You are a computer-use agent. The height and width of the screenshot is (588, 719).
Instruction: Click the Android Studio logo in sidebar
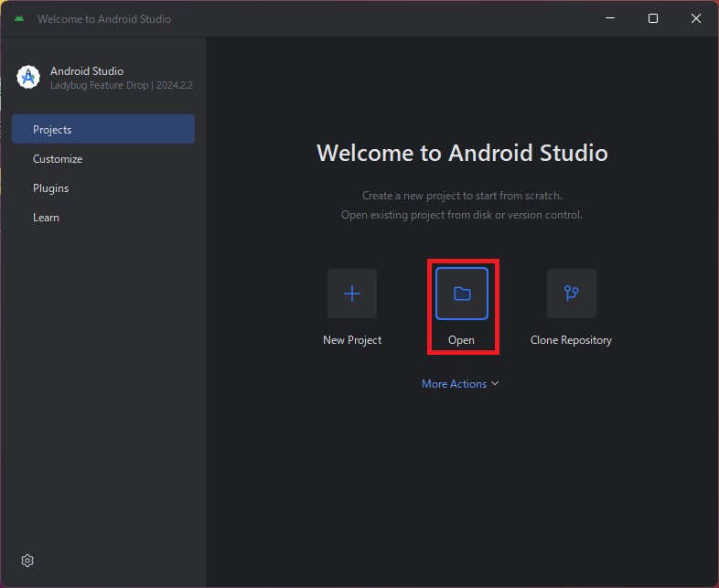(29, 78)
